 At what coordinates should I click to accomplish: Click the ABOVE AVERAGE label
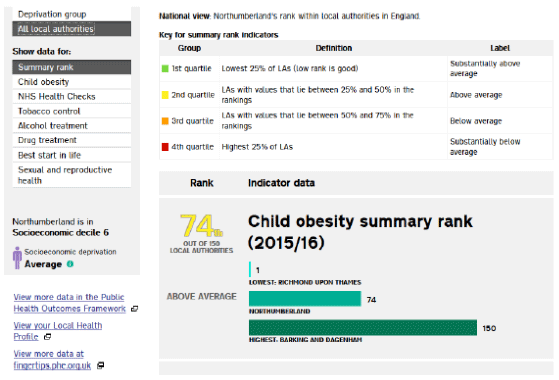[x=201, y=297]
